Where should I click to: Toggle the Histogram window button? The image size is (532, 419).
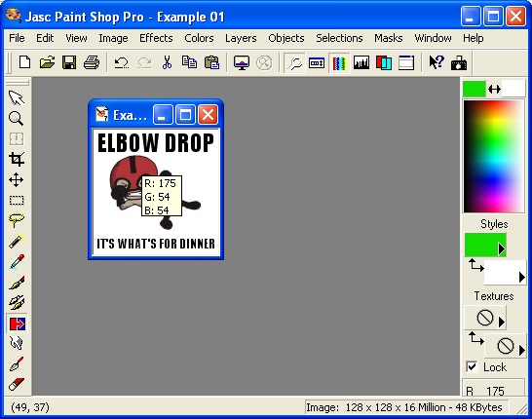coord(361,62)
